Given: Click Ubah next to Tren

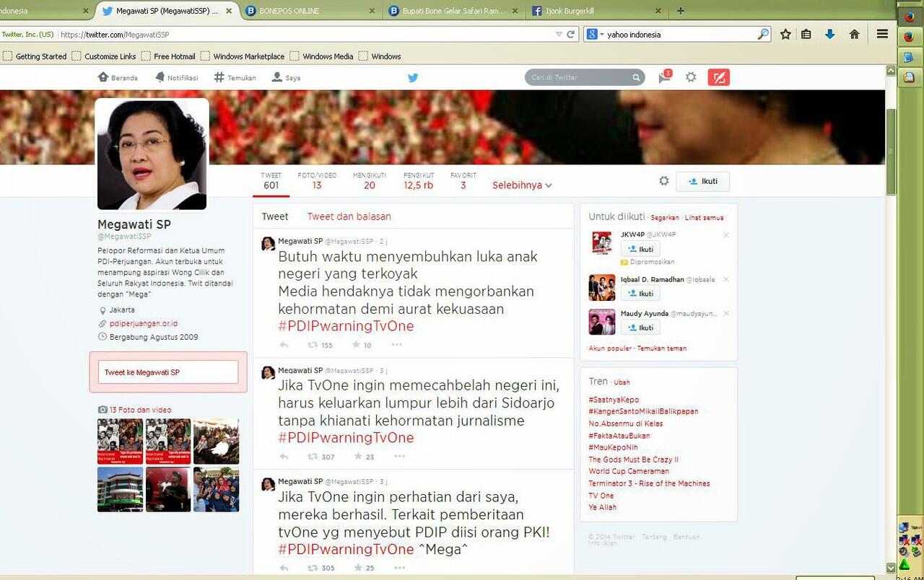Looking at the screenshot, I should click(622, 382).
